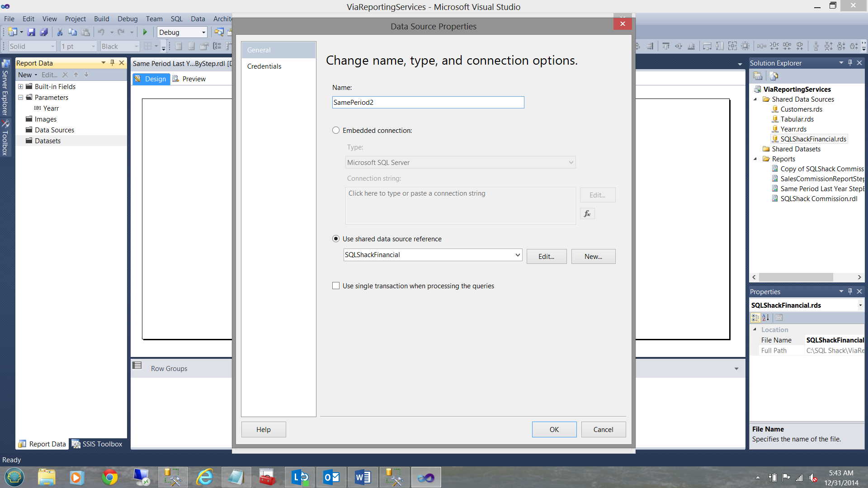Expand the Built-in Fields tree node
Image resolution: width=868 pixels, height=488 pixels.
[21, 87]
